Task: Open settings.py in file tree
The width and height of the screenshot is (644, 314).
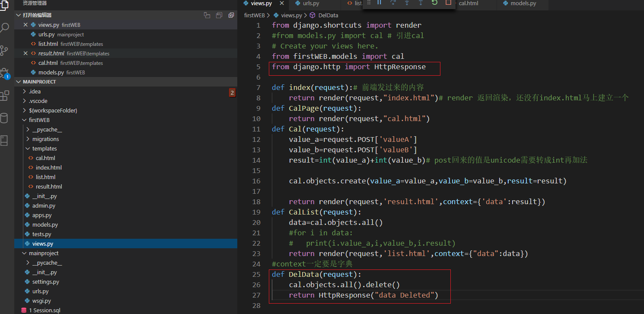Action: pyautogui.click(x=126, y=282)
